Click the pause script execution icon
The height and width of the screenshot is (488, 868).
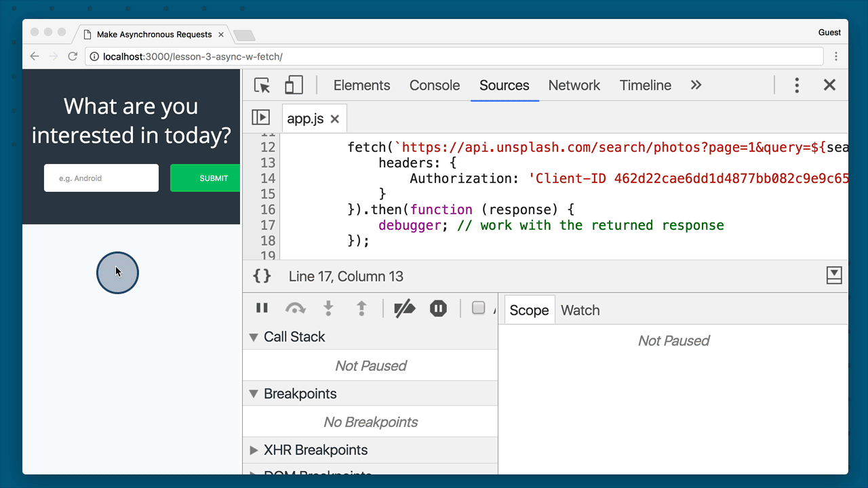262,308
